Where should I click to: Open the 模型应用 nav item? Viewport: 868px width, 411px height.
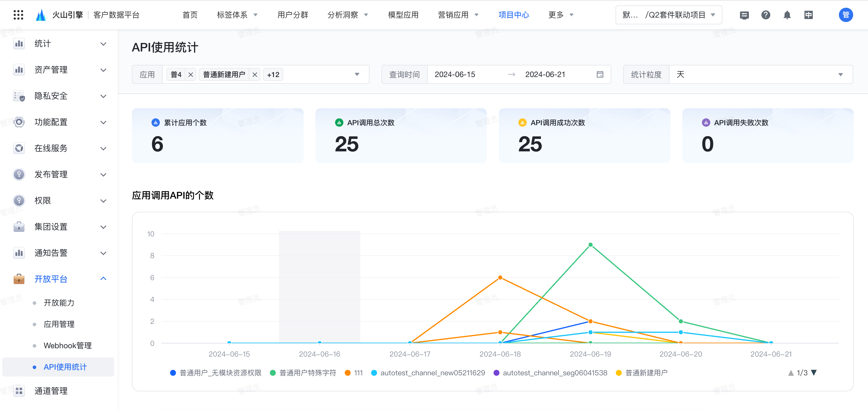point(403,15)
